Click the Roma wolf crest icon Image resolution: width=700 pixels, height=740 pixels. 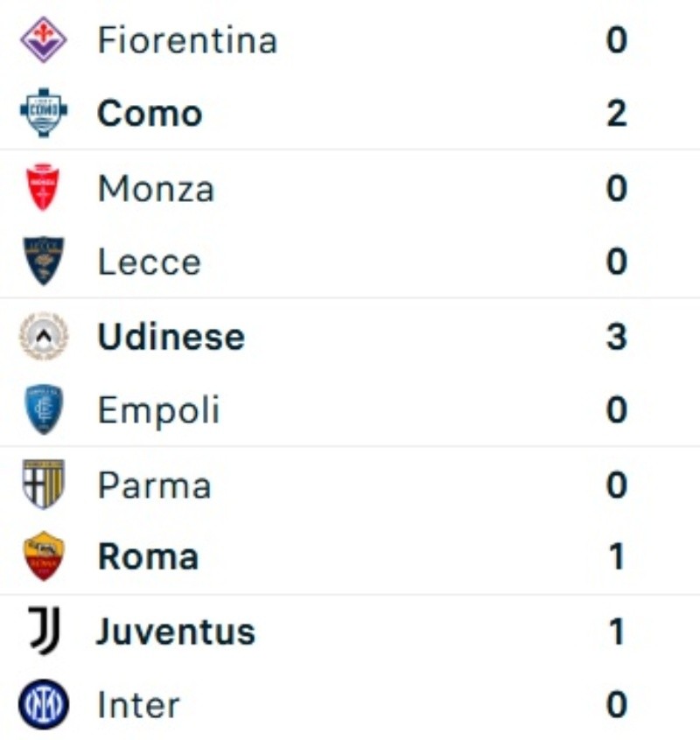(x=43, y=556)
